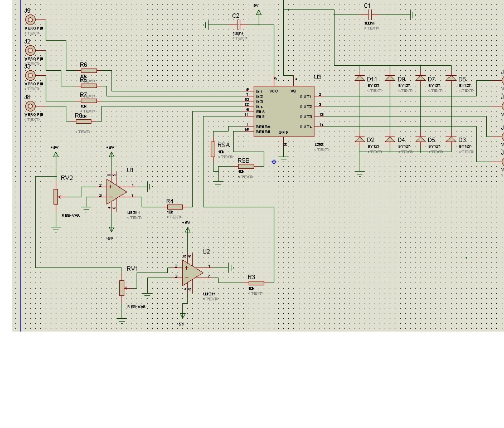Screen dimensions: 504x428
Task: Select the RSA sense resistor
Action: point(213,149)
